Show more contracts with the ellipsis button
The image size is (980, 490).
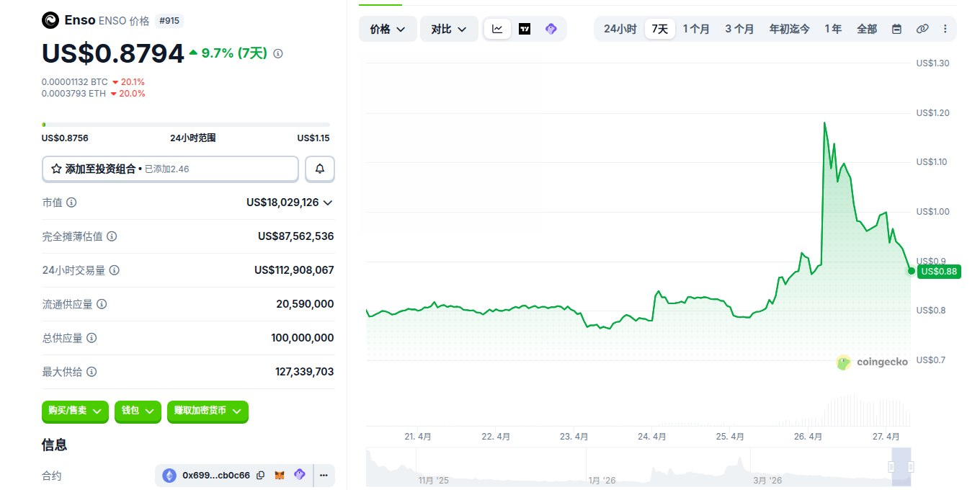(x=324, y=475)
